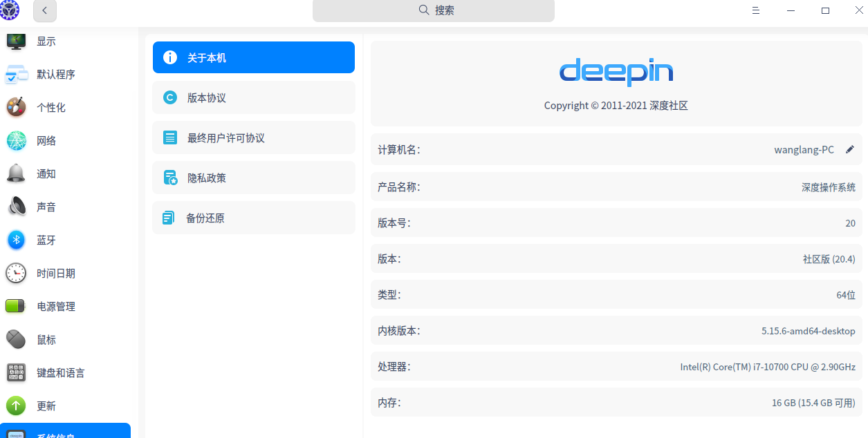Select the 最终用户许可协议 entry

click(x=253, y=137)
